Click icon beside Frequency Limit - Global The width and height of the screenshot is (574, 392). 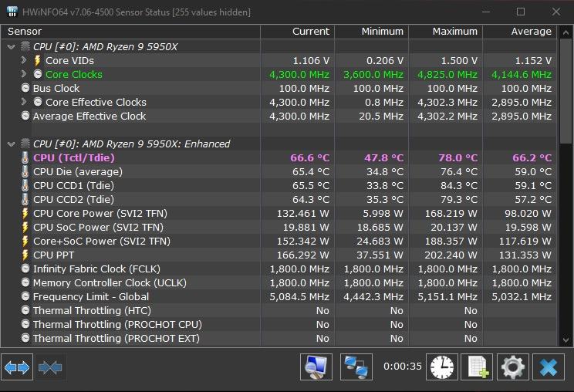(x=25, y=297)
